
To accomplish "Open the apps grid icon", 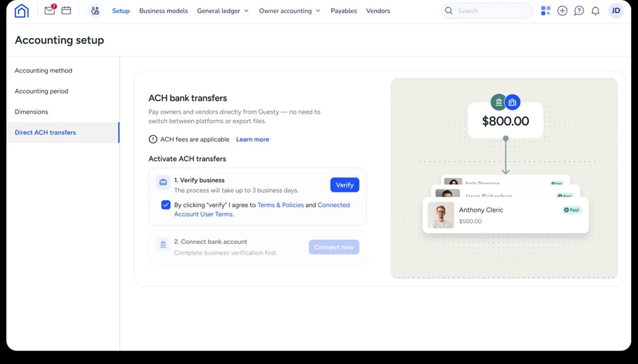I will tap(546, 11).
